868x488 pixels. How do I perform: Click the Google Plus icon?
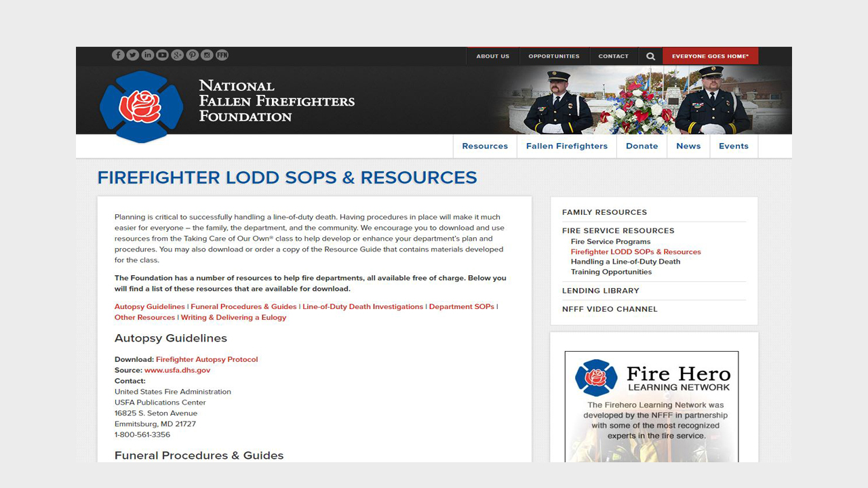tap(178, 56)
